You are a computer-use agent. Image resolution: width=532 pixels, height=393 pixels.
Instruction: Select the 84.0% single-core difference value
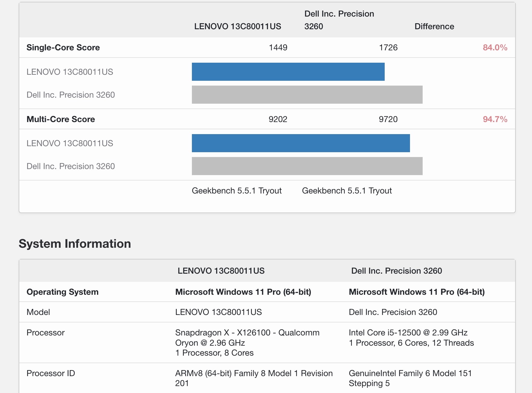click(x=495, y=48)
